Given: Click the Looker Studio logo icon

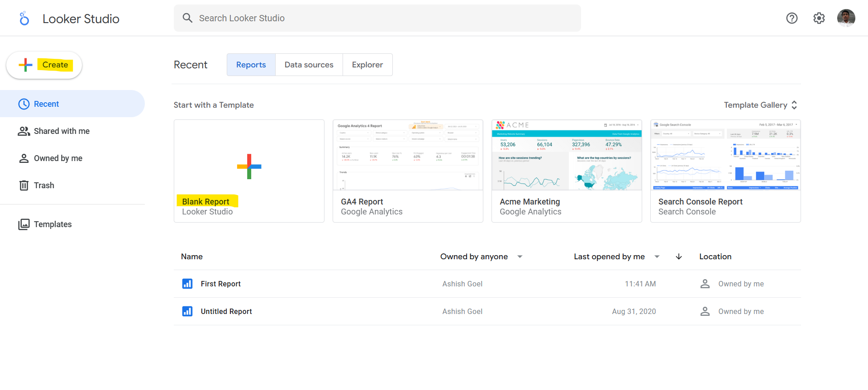Looking at the screenshot, I should [x=24, y=19].
